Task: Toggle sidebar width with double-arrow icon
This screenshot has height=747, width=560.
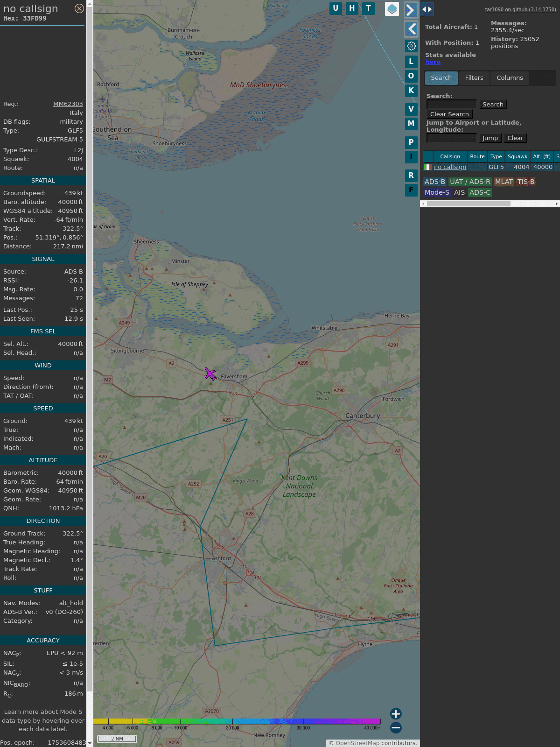Action: (x=427, y=9)
